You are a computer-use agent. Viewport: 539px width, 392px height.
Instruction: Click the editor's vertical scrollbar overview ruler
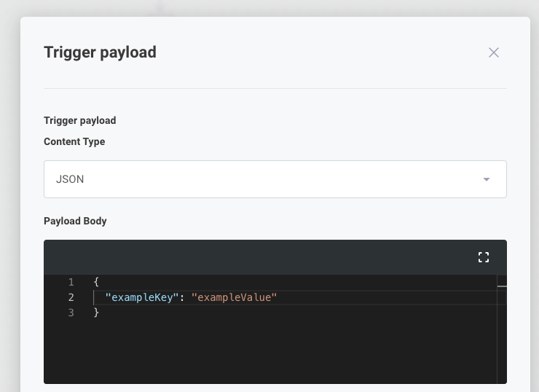[502, 329]
